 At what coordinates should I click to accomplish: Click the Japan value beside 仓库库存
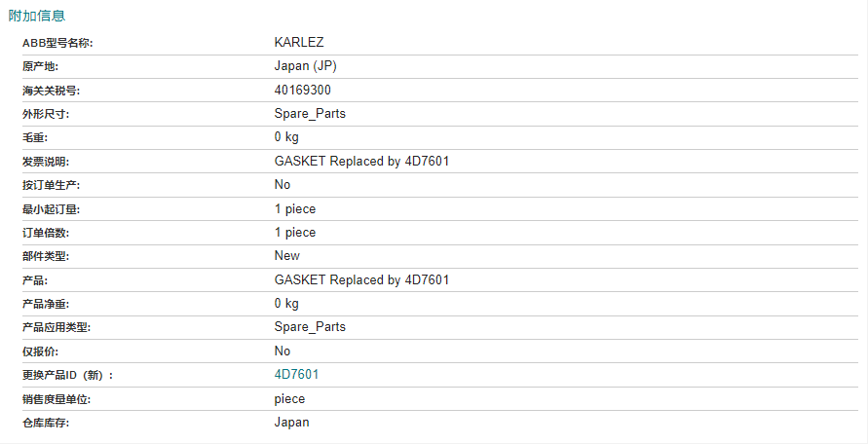pyautogui.click(x=291, y=423)
